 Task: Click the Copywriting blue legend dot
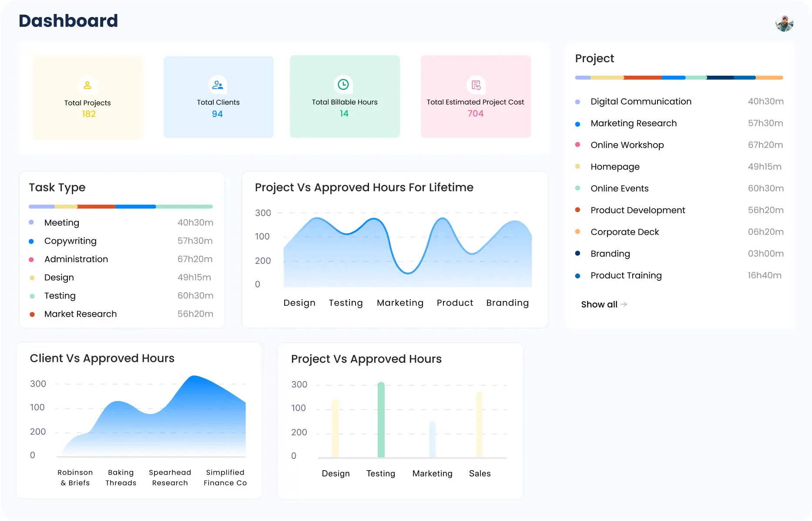tap(31, 241)
